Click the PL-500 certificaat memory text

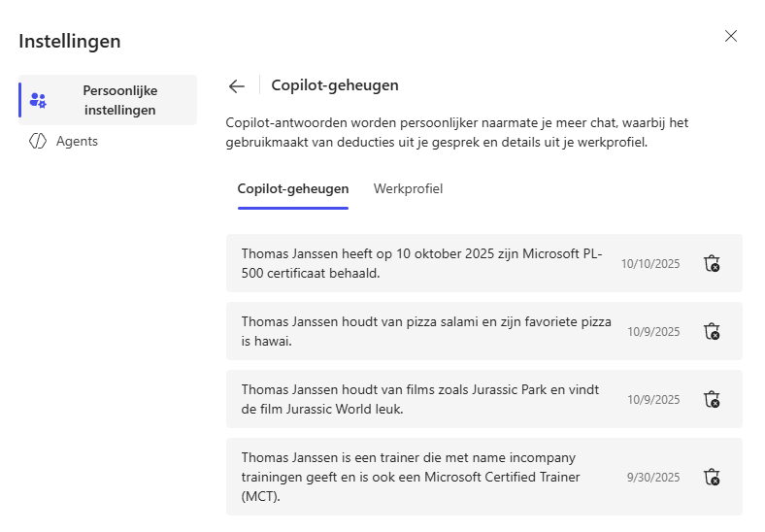click(x=421, y=263)
